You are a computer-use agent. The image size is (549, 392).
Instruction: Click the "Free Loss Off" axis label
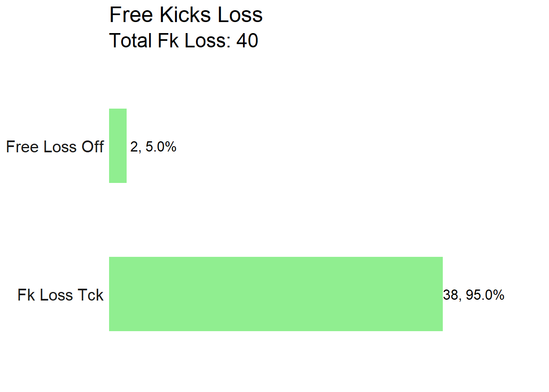[x=55, y=147]
